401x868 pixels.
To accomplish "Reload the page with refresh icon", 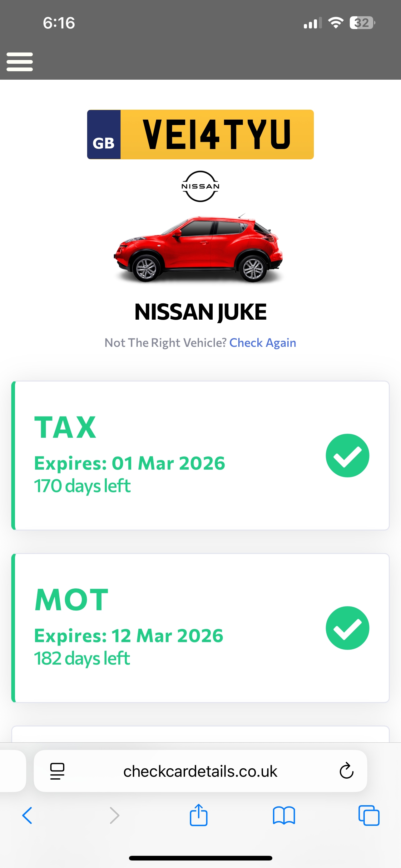I will [346, 771].
